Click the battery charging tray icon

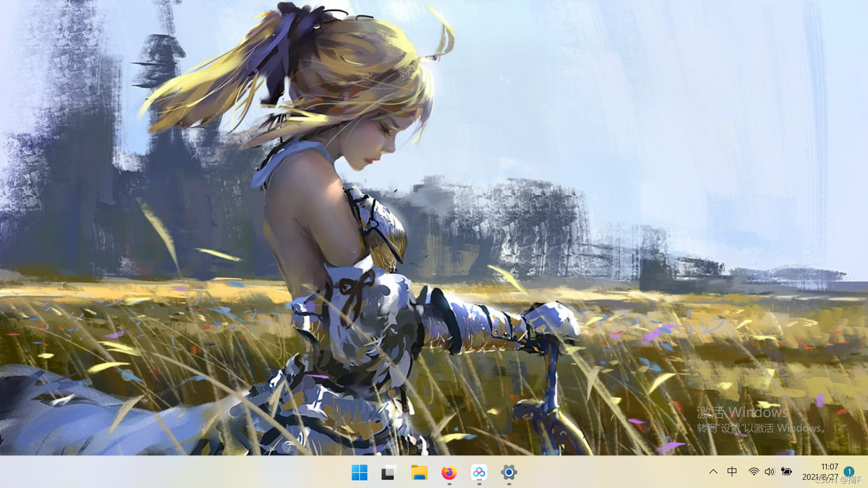point(786,472)
